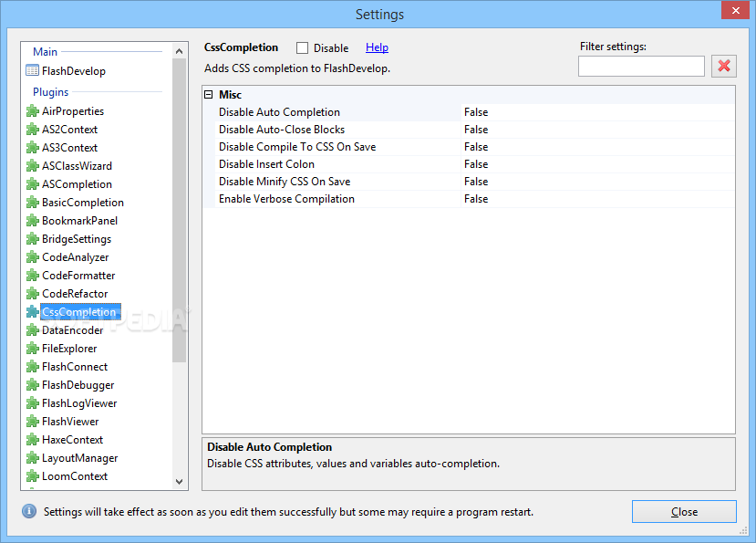Click the FlashDebugger plugin puzzle icon

[32, 385]
